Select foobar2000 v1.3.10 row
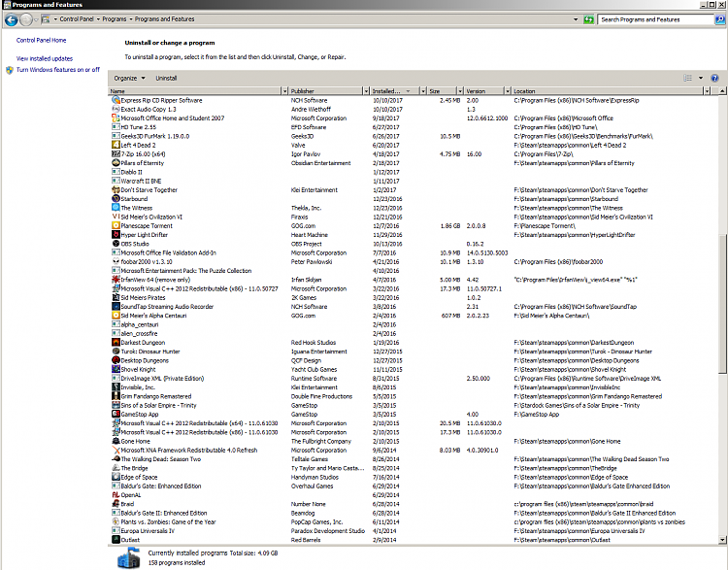 coord(414,261)
